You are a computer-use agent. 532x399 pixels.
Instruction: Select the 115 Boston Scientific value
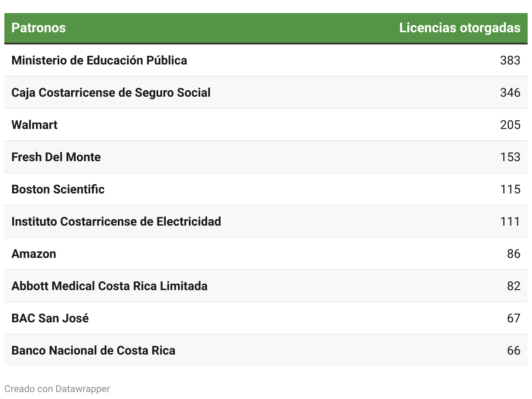(510, 189)
